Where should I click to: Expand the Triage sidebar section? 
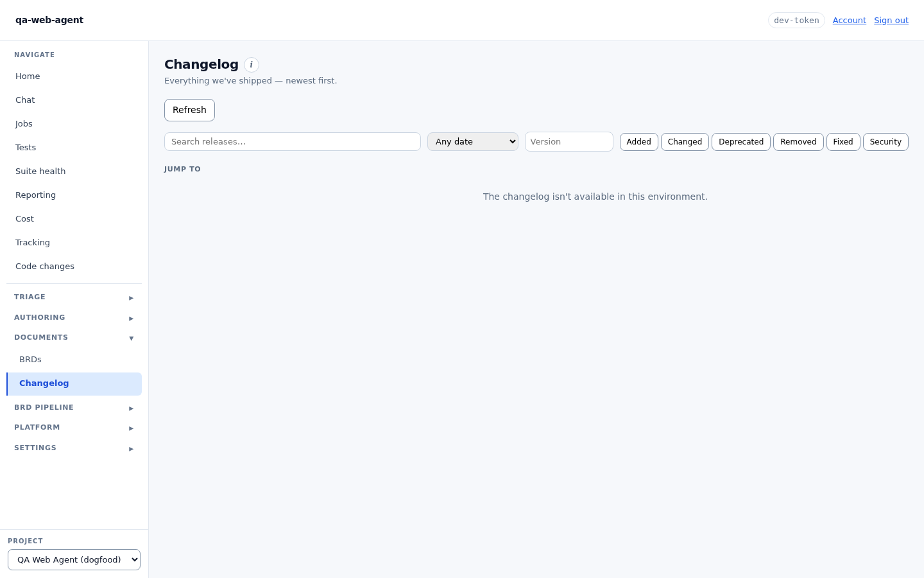coord(74,297)
